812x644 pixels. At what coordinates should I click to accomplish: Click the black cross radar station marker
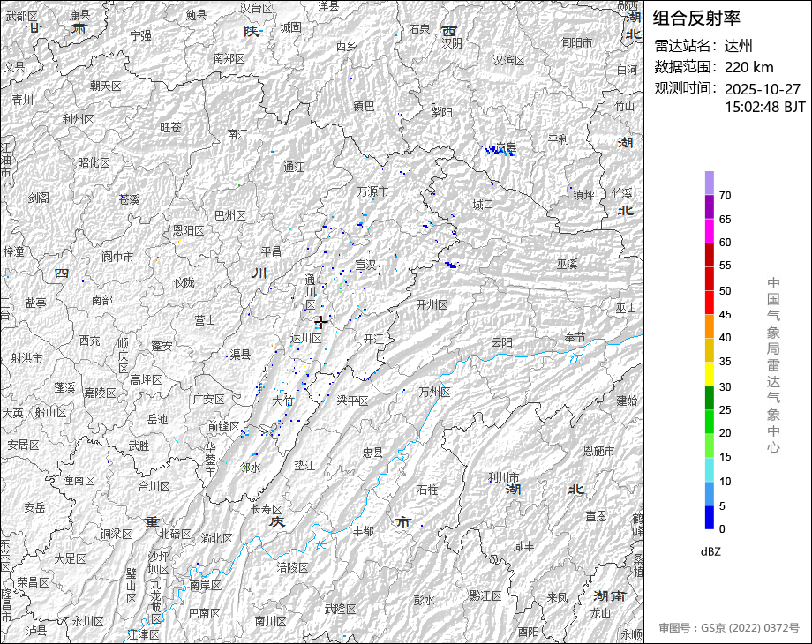(321, 323)
